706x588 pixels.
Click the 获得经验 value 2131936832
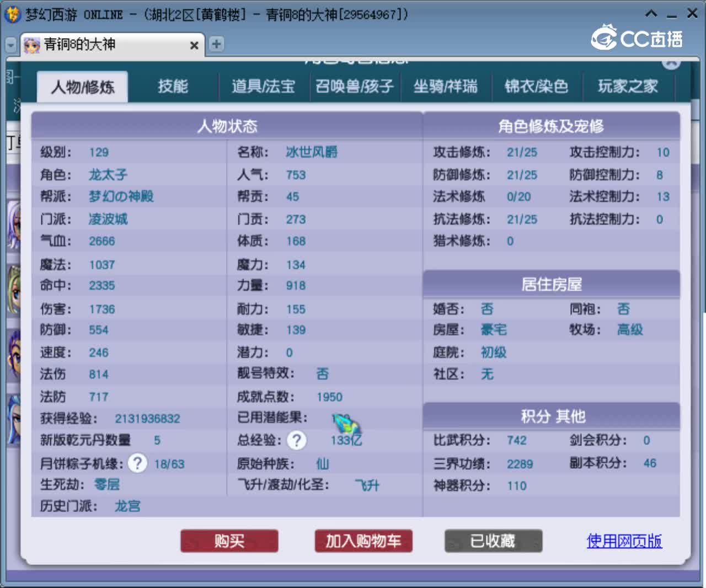coord(147,419)
